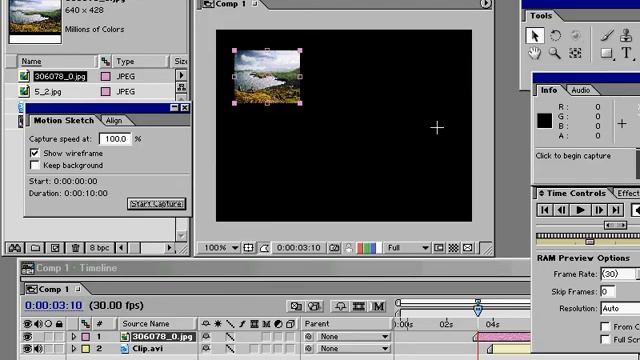Enable Motion Blur M button in timeline

point(378,306)
